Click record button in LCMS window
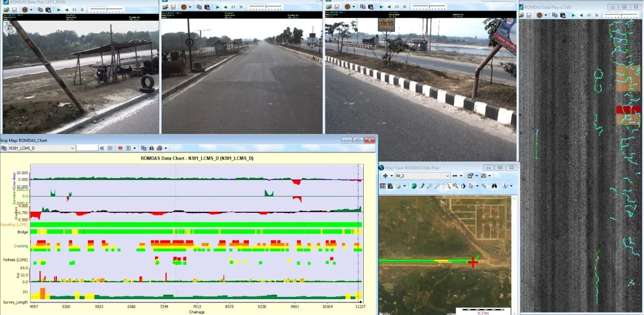Screen dimensions: 644x315 539,15
